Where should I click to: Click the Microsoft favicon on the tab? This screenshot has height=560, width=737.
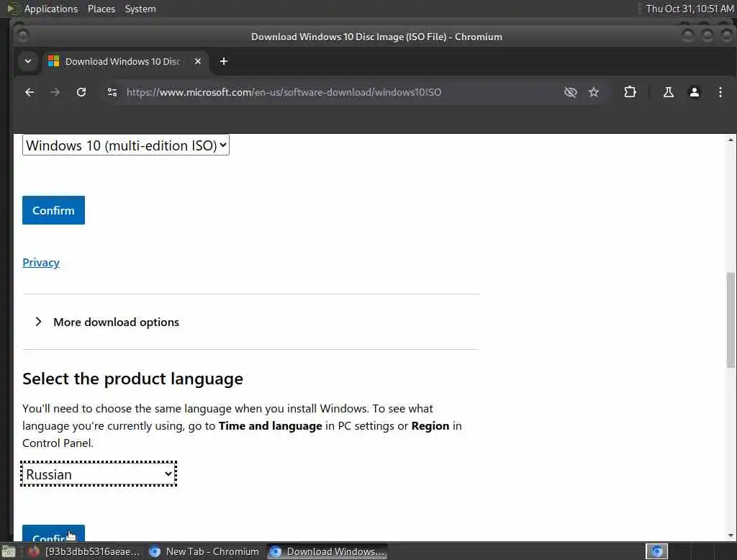pos(53,62)
